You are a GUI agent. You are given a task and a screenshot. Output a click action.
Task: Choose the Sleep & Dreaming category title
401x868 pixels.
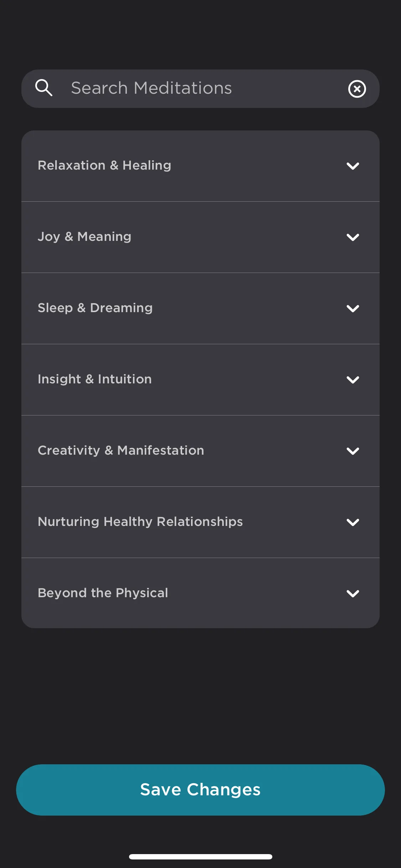(x=95, y=308)
